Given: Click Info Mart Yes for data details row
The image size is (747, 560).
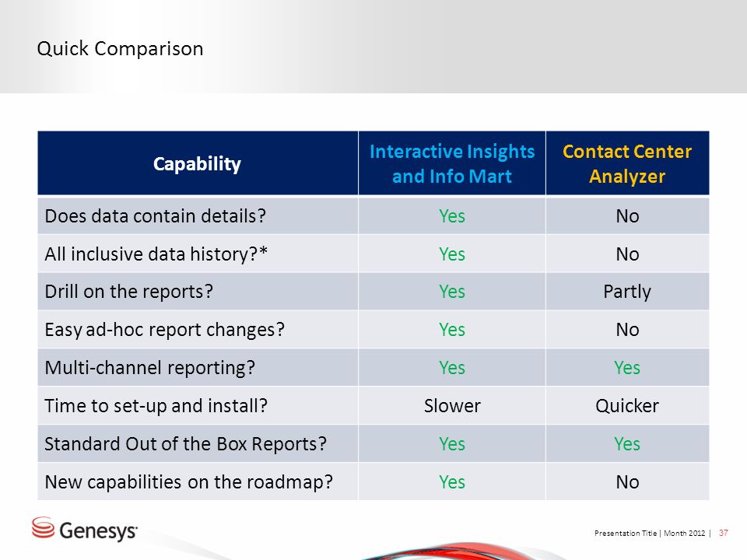Looking at the screenshot, I should coord(451,216).
